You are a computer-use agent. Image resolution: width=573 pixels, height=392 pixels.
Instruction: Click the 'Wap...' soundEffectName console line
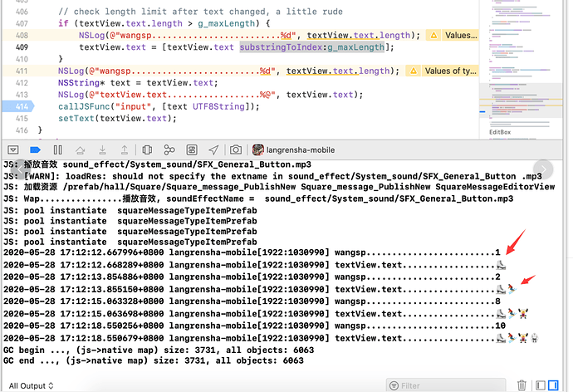pyautogui.click(x=258, y=198)
